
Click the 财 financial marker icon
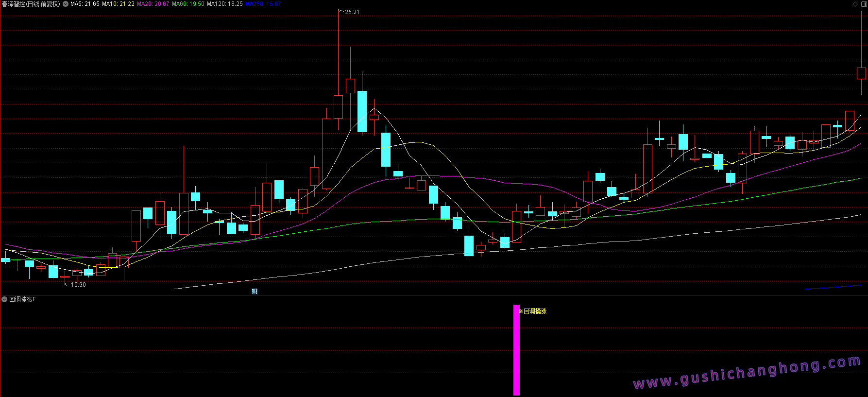[255, 291]
